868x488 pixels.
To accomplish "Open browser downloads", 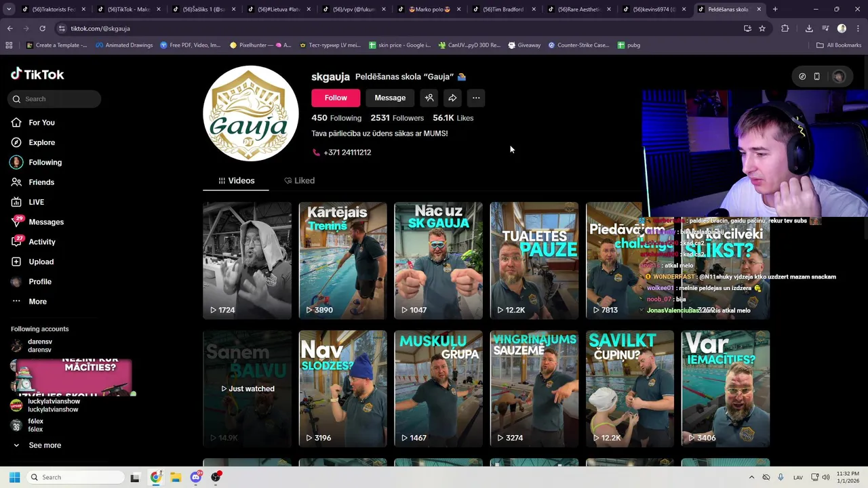I will (809, 28).
